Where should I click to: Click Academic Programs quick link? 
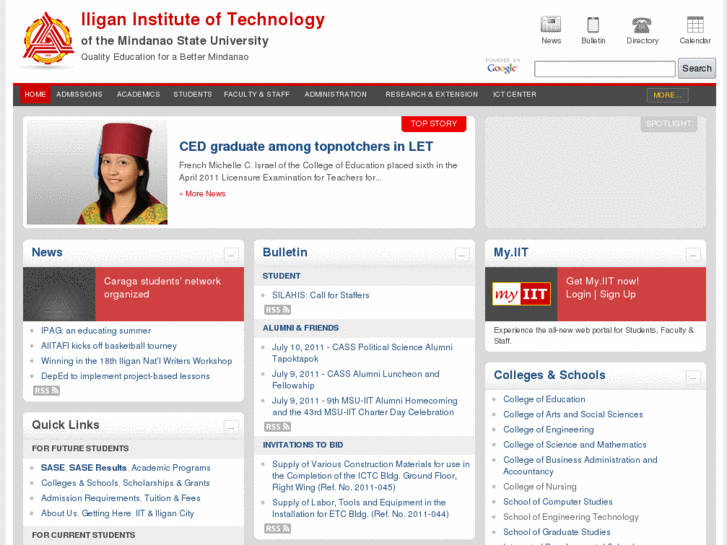(171, 468)
